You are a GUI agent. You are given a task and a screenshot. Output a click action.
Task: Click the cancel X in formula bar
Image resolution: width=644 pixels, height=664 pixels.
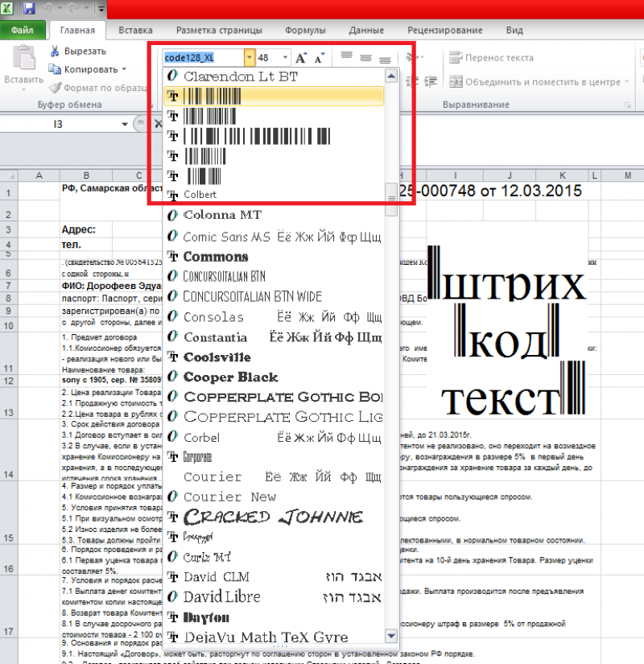point(158,124)
